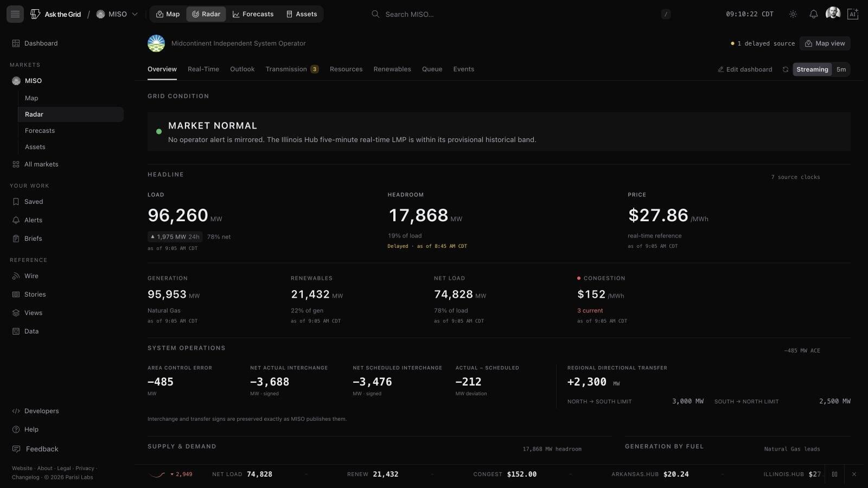Image resolution: width=868 pixels, height=488 pixels.
Task: Open the user profile avatar
Action: pyautogui.click(x=833, y=14)
